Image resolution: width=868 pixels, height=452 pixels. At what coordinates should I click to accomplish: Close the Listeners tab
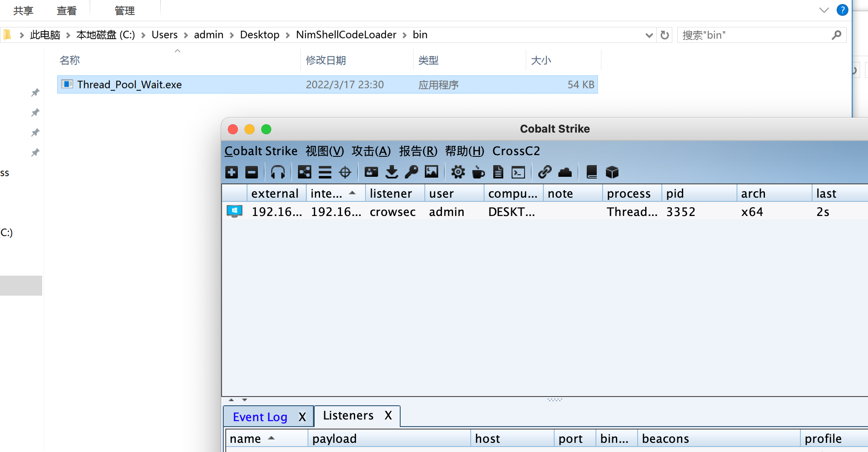coord(388,415)
